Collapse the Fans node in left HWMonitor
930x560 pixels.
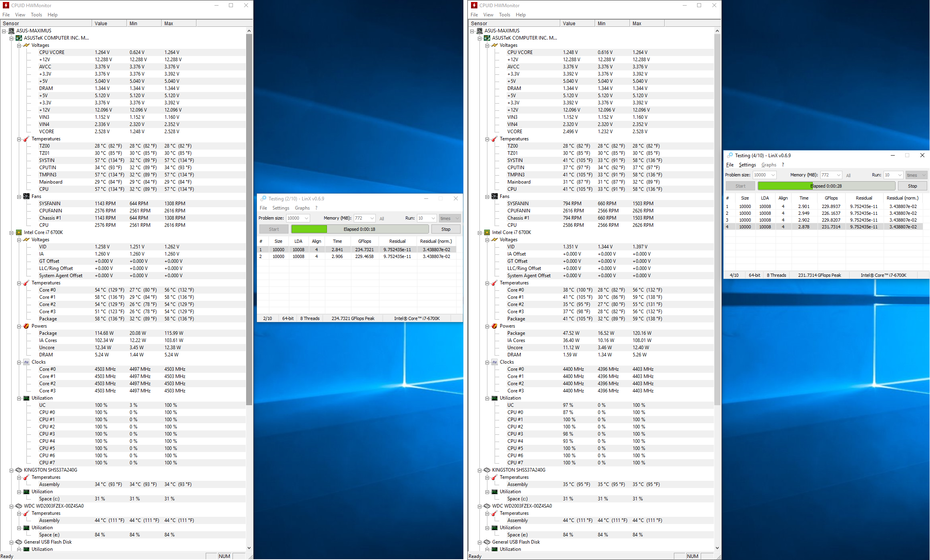[x=19, y=196]
